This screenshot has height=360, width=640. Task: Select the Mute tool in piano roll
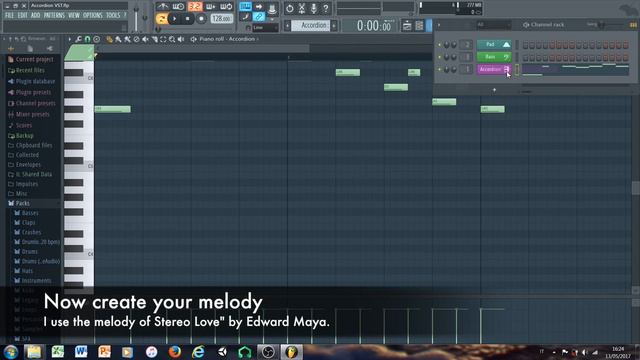click(145, 39)
